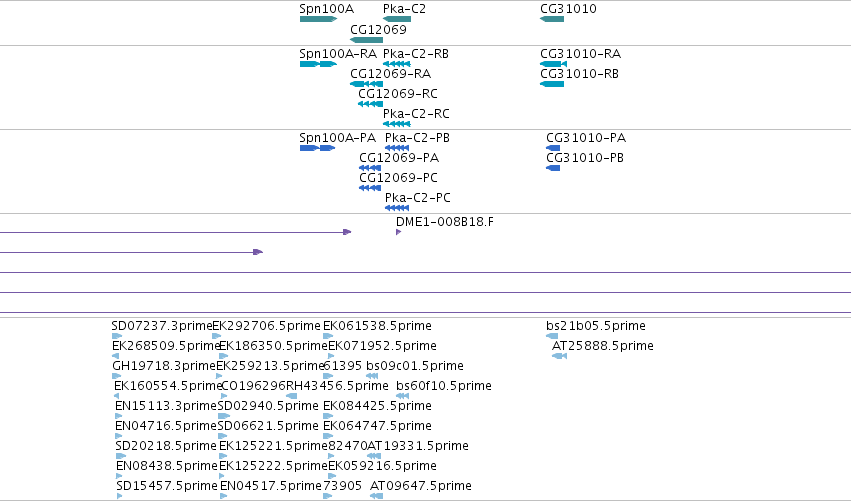Viewport: 851px width, 501px height.
Task: Click the CG12069-RC label
Action: (398, 94)
